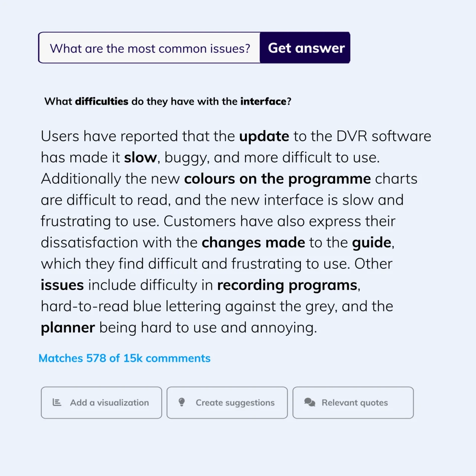Click the bar chart visualization icon
The image size is (476, 476).
(57, 402)
